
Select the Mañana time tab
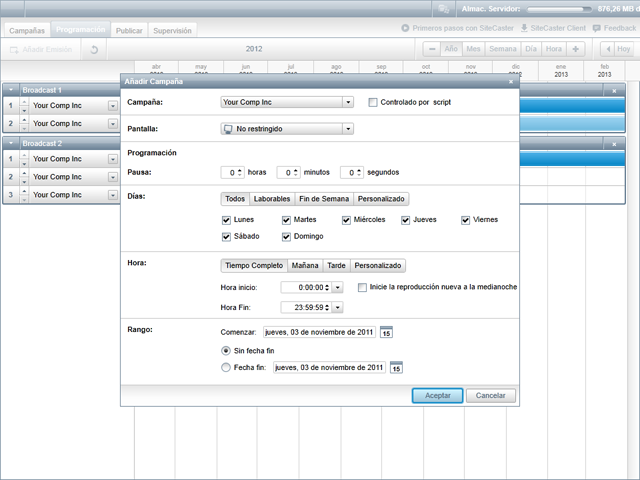(x=305, y=266)
